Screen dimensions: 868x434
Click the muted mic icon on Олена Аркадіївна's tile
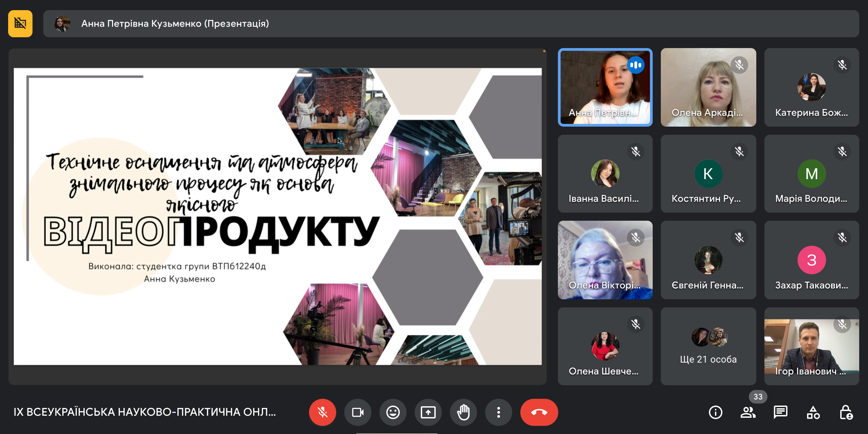(x=739, y=65)
